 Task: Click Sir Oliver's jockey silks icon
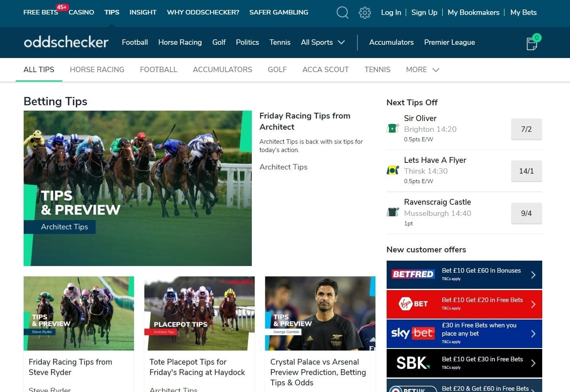[x=392, y=128]
